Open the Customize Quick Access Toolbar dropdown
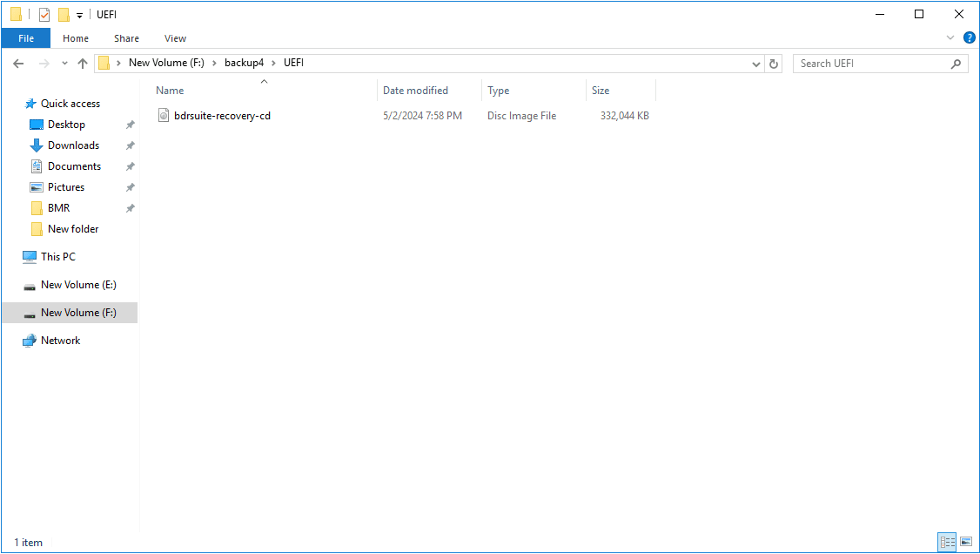Viewport: 980px width, 554px height. (79, 15)
